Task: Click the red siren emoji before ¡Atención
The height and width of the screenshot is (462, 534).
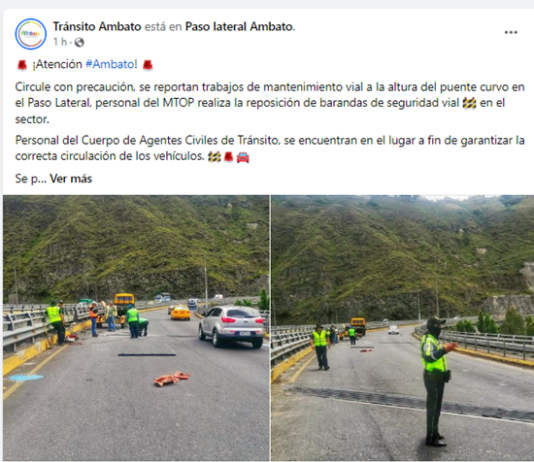Action: tap(22, 64)
